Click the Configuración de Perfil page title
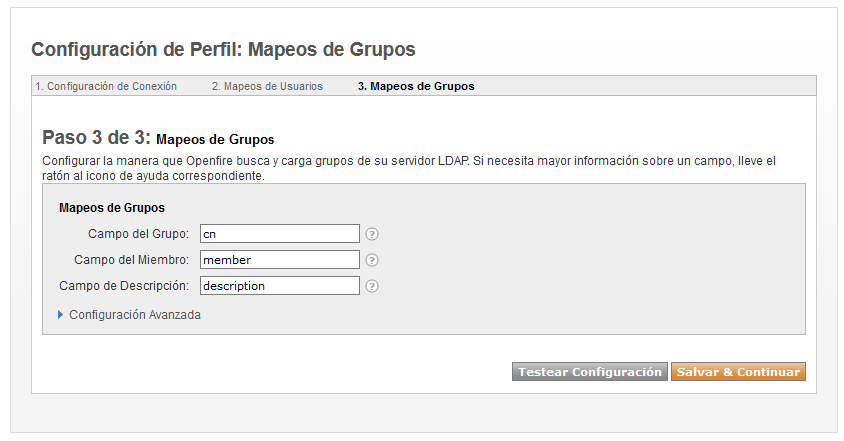844x441 pixels. [x=223, y=50]
